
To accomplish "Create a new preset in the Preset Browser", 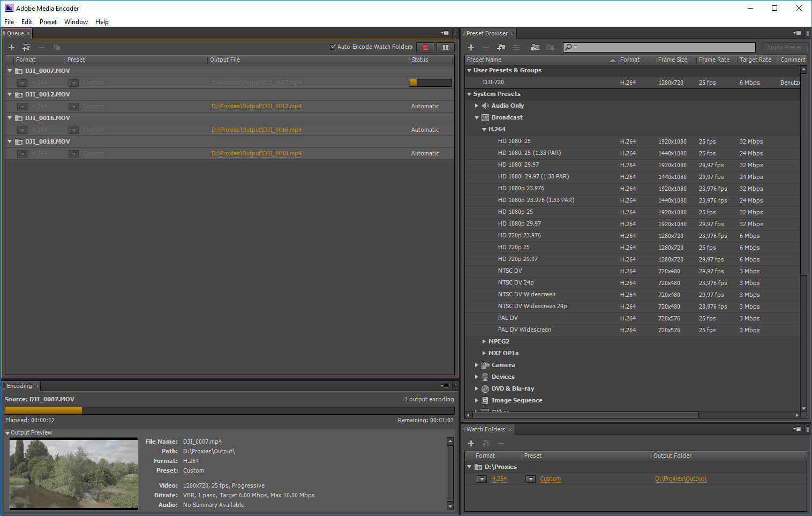I will (x=470, y=47).
